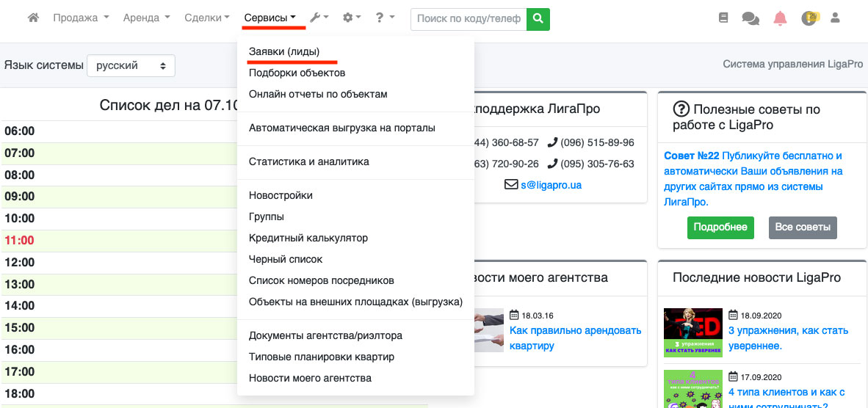Choose Кредитный калькулятор menu entry
This screenshot has width=868, height=408.
pyautogui.click(x=308, y=238)
